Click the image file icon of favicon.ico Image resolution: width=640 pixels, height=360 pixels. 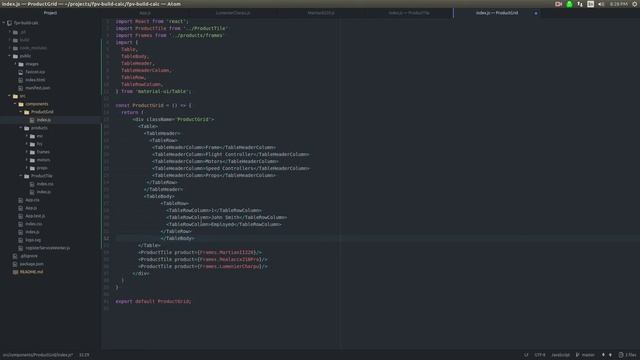[20, 72]
